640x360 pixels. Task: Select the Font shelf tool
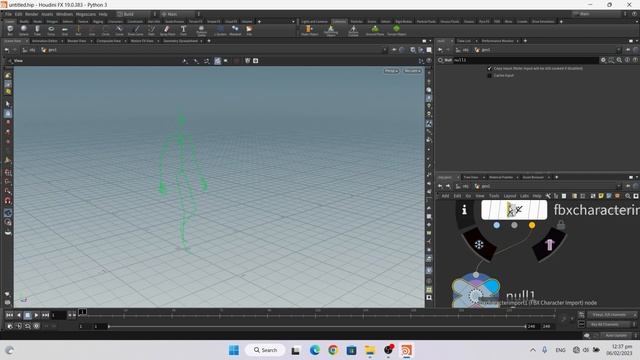coord(183,30)
